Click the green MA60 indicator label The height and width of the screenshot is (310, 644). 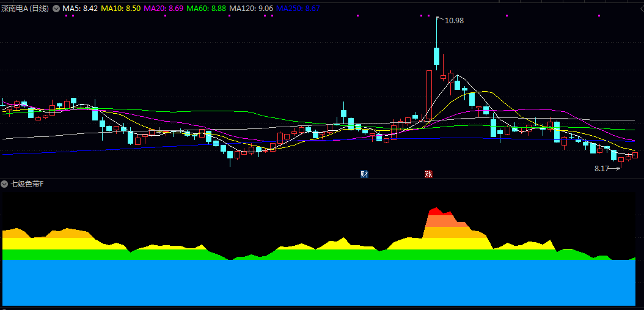(x=206, y=9)
